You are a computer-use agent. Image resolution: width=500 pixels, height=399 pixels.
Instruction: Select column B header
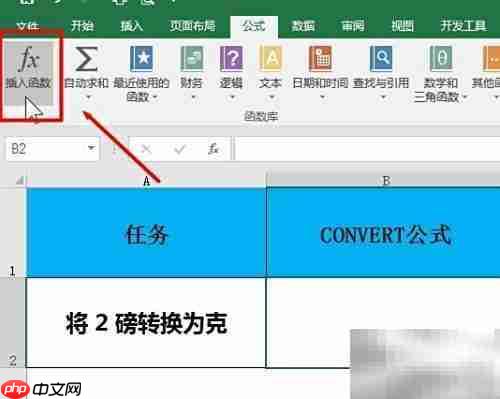pyautogui.click(x=383, y=180)
